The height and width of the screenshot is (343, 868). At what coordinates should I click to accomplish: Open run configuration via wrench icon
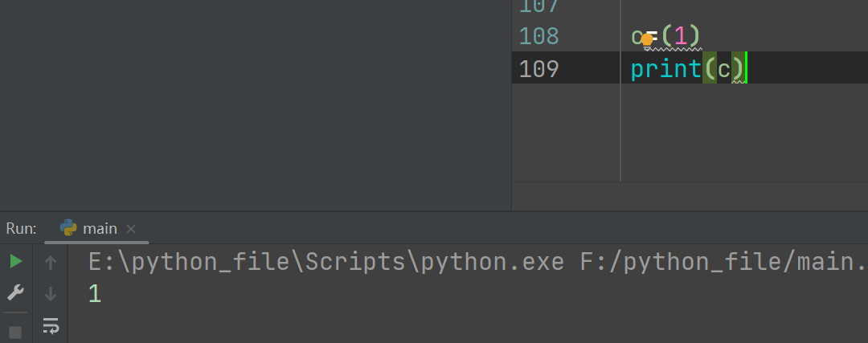coord(16,293)
